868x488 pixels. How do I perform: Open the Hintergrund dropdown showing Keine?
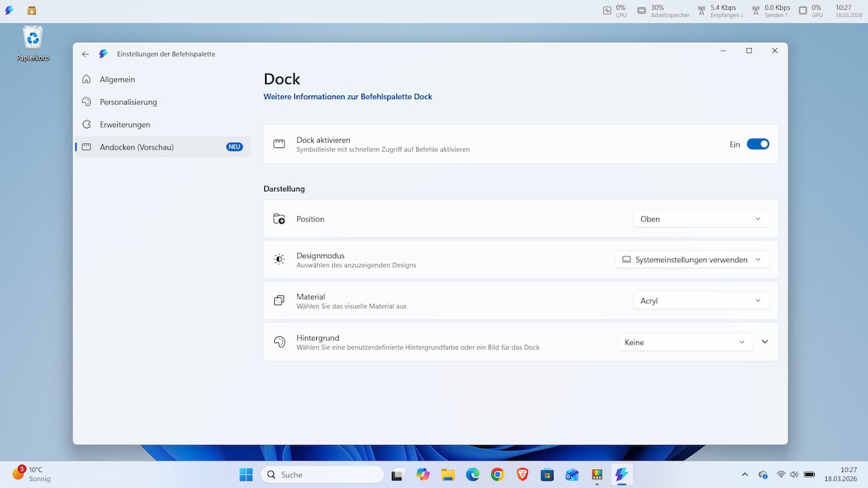pos(686,342)
